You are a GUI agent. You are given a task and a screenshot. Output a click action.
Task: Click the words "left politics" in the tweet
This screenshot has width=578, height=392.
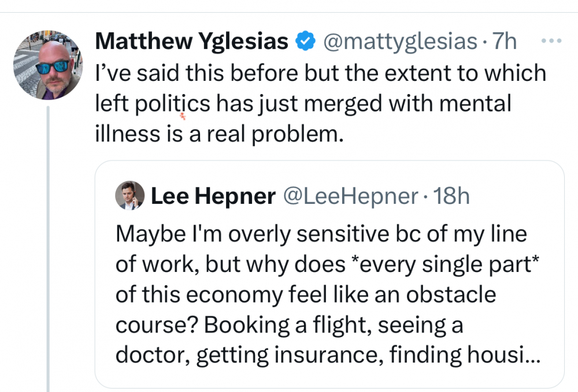coord(153,104)
